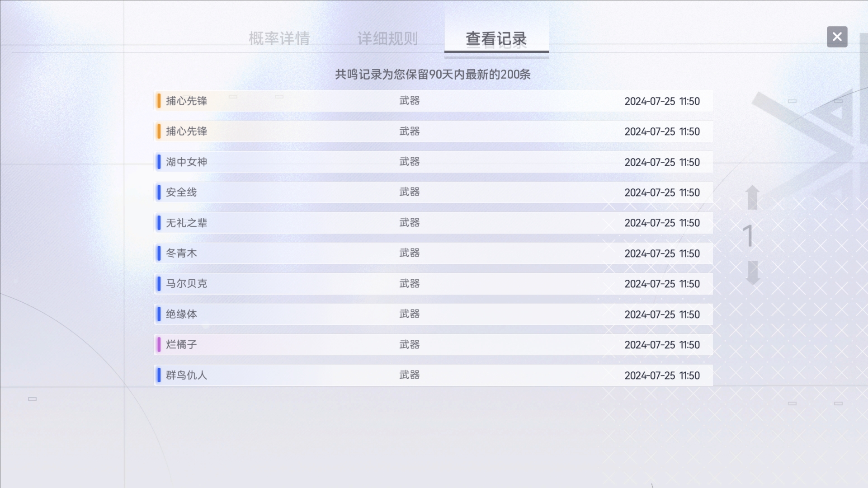Select the first 捕心先锋 record name
868x488 pixels.
(186, 101)
